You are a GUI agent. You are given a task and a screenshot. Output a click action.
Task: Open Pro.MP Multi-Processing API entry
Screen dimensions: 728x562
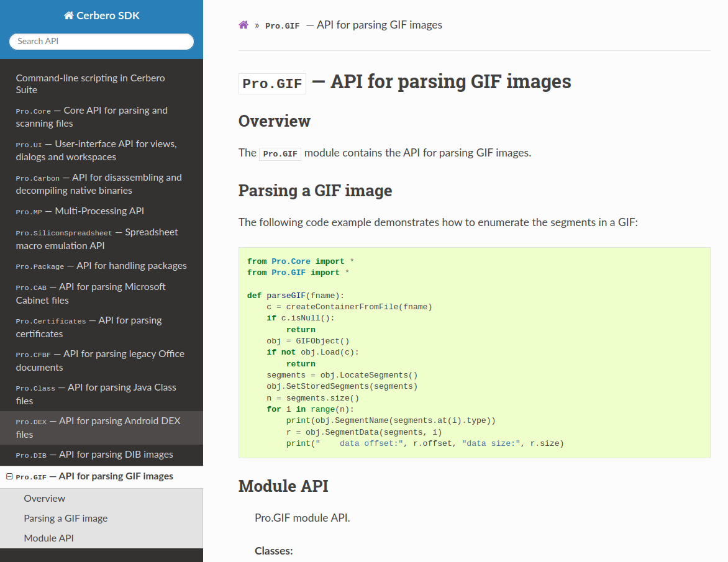[x=101, y=211]
